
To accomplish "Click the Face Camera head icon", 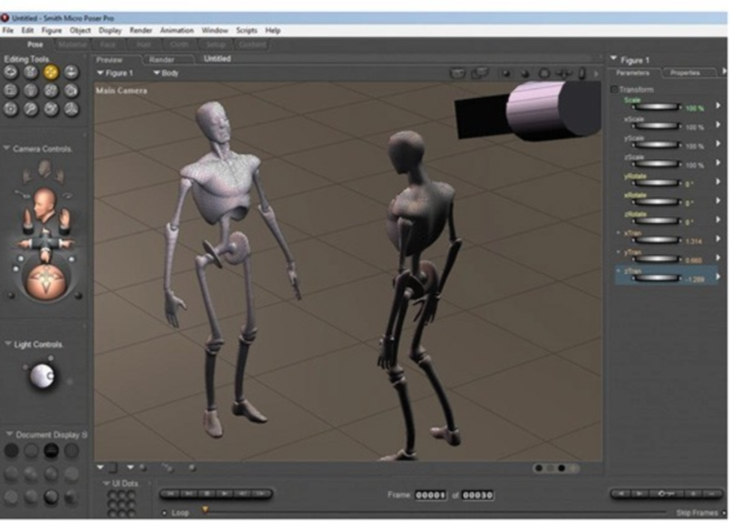I will 45,168.
